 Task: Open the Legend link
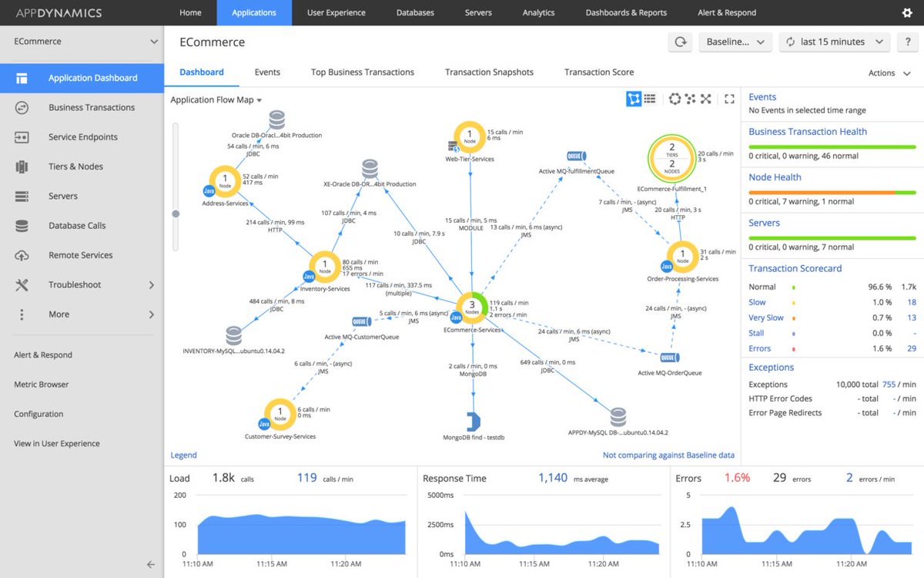(183, 455)
